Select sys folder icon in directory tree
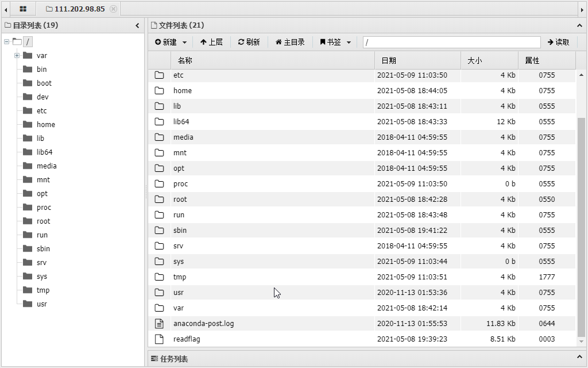This screenshot has height=368, width=588. point(28,277)
